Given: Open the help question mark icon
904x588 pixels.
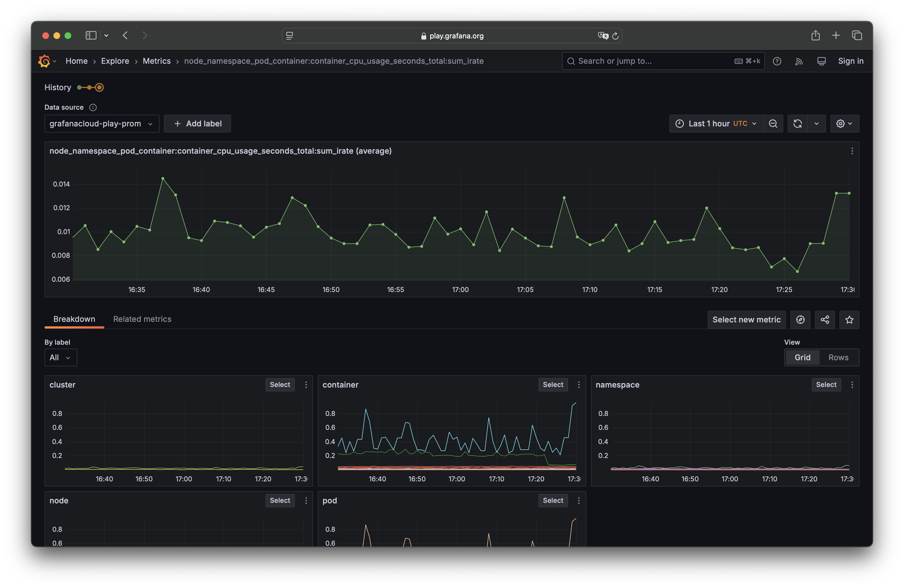Looking at the screenshot, I should click(x=777, y=61).
